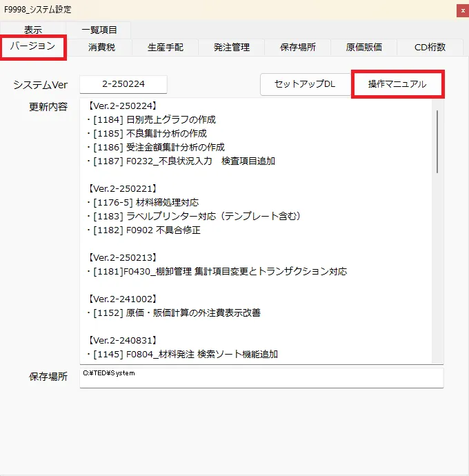Select the [1152] 原価・販価計算 line
Image resolution: width=469 pixels, height=476 pixels.
coord(174,313)
